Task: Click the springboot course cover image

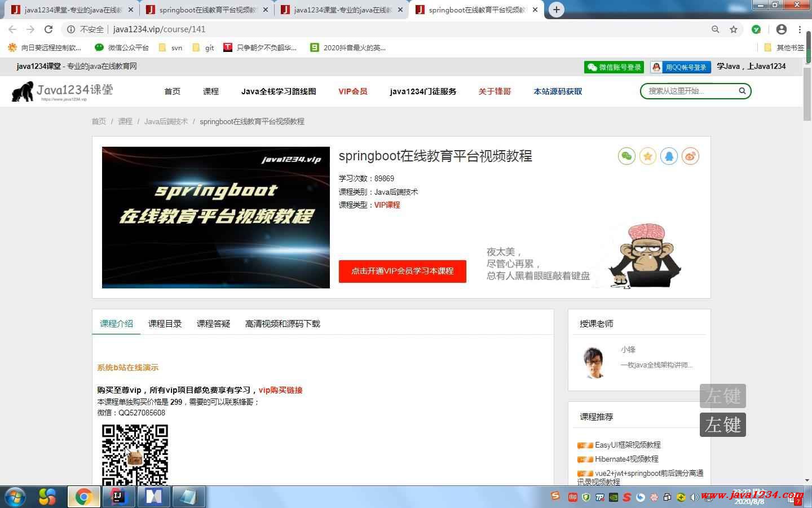Action: click(216, 217)
